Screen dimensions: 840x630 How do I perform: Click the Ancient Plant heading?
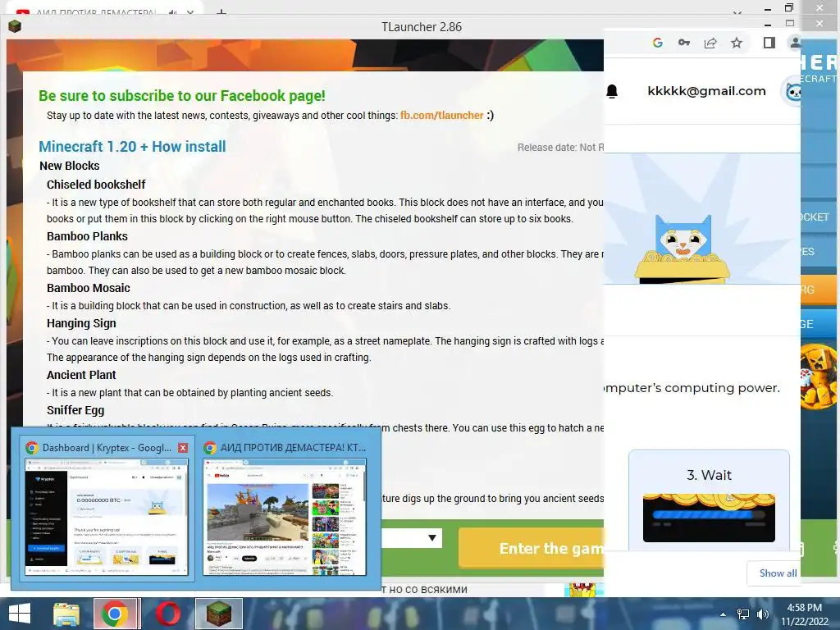[x=81, y=375]
